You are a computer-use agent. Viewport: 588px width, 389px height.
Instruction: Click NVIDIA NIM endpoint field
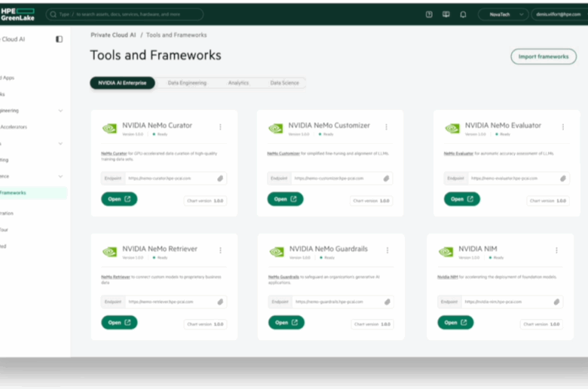[501, 302]
